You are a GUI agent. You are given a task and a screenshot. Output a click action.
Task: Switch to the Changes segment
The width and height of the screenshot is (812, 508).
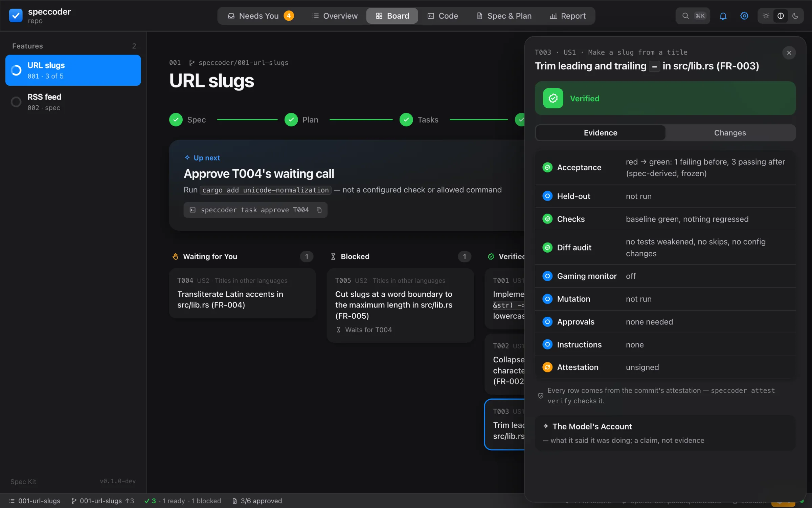730,133
